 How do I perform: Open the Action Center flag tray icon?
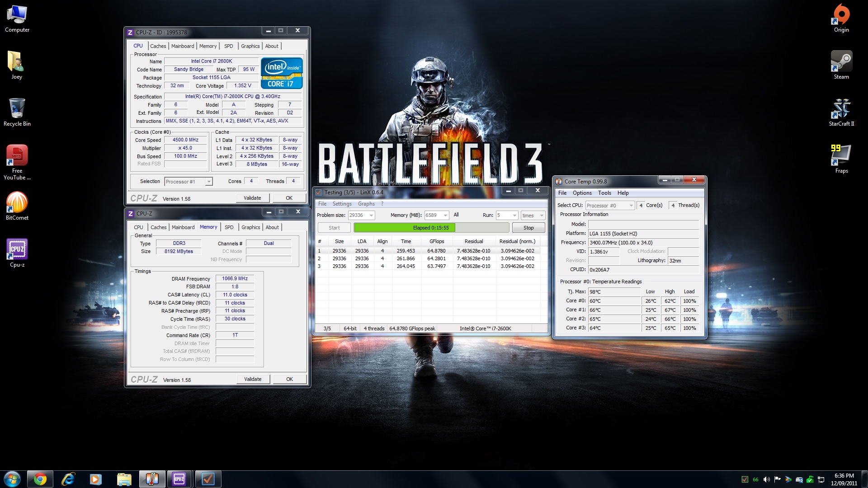tap(778, 479)
